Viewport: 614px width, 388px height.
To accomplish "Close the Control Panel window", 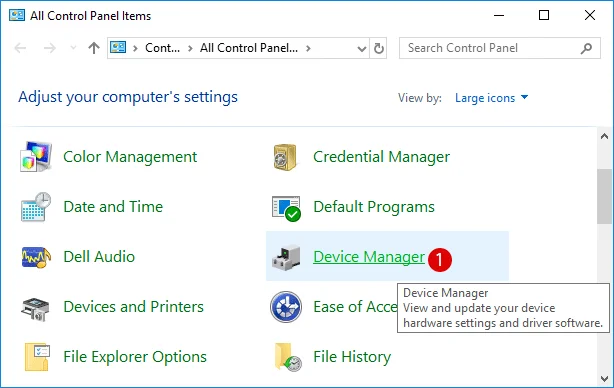I will click(x=590, y=16).
